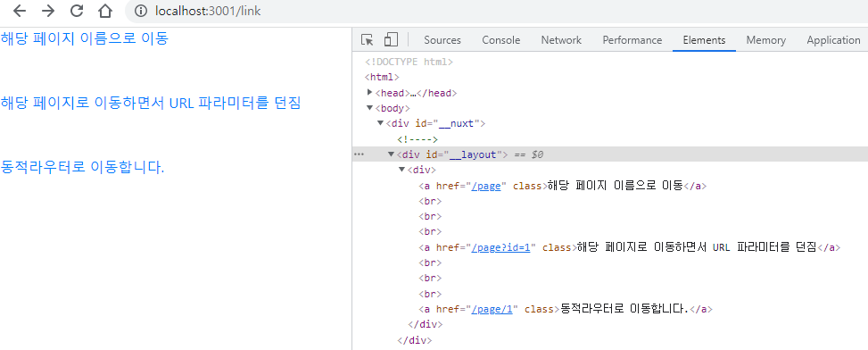This screenshot has width=868, height=350.
Task: Select the Elements tab
Action: [704, 40]
